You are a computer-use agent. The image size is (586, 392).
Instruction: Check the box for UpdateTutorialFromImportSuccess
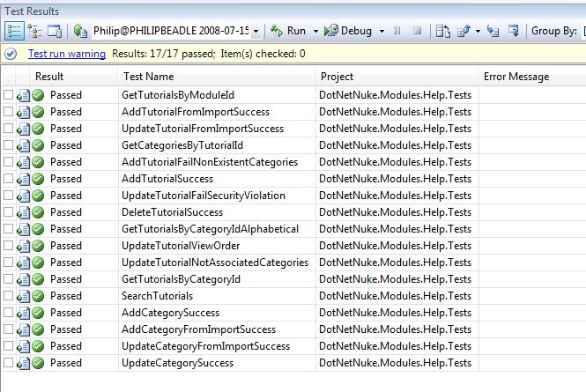tap(8, 129)
